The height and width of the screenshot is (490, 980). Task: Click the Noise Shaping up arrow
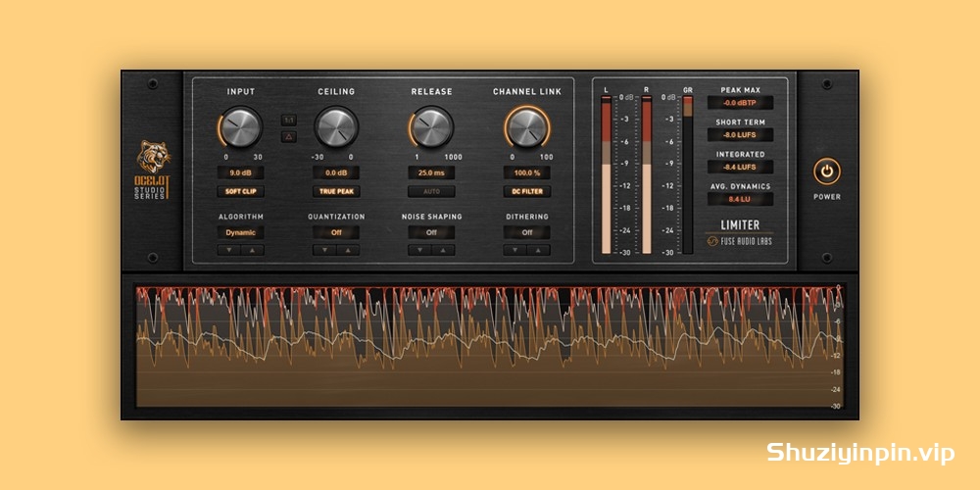pyautogui.click(x=443, y=250)
